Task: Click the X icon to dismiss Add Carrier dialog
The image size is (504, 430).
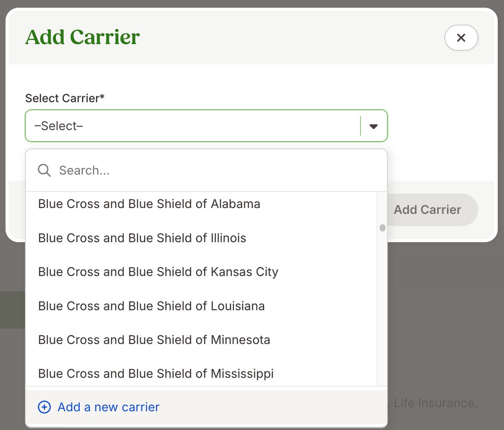Action: (x=461, y=38)
